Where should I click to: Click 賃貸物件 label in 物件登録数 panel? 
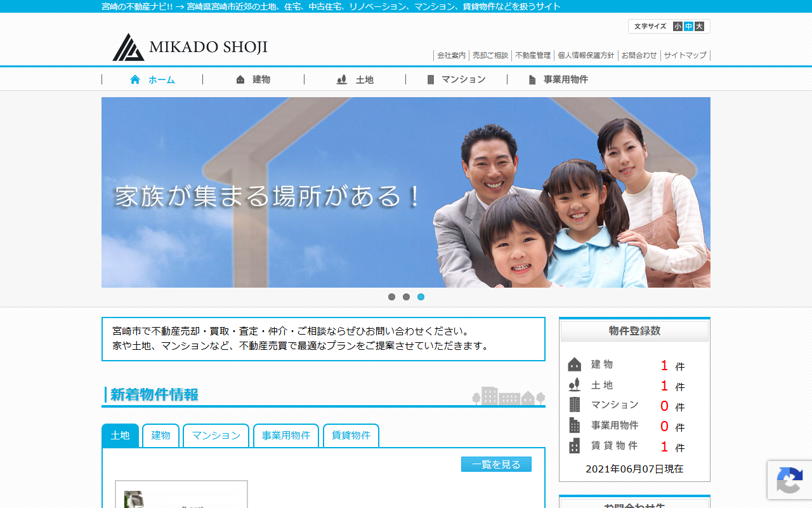click(614, 446)
